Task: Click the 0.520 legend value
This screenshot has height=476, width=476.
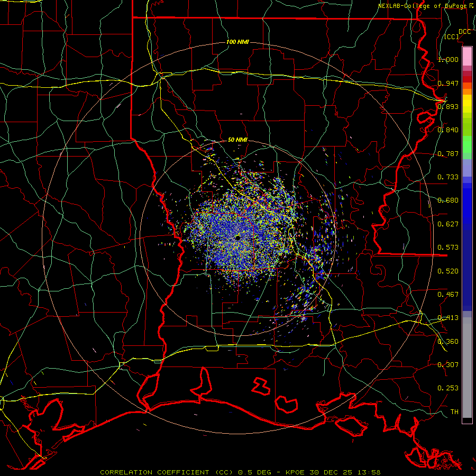Action: [448, 271]
